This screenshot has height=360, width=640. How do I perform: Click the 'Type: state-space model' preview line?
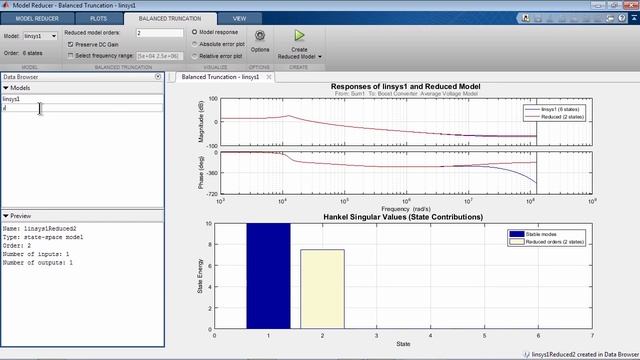point(43,237)
